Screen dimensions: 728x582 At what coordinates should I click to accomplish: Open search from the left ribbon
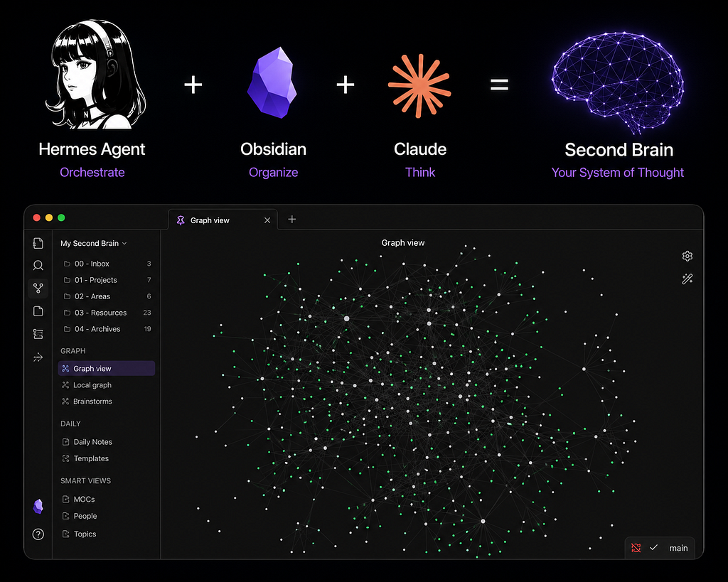(x=38, y=266)
